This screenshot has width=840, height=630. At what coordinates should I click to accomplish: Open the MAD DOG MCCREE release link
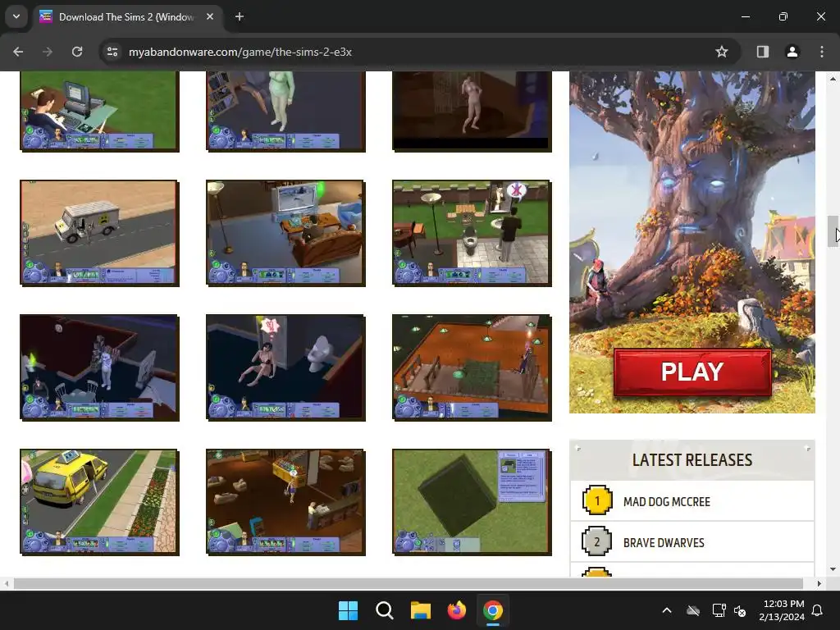[x=666, y=502]
